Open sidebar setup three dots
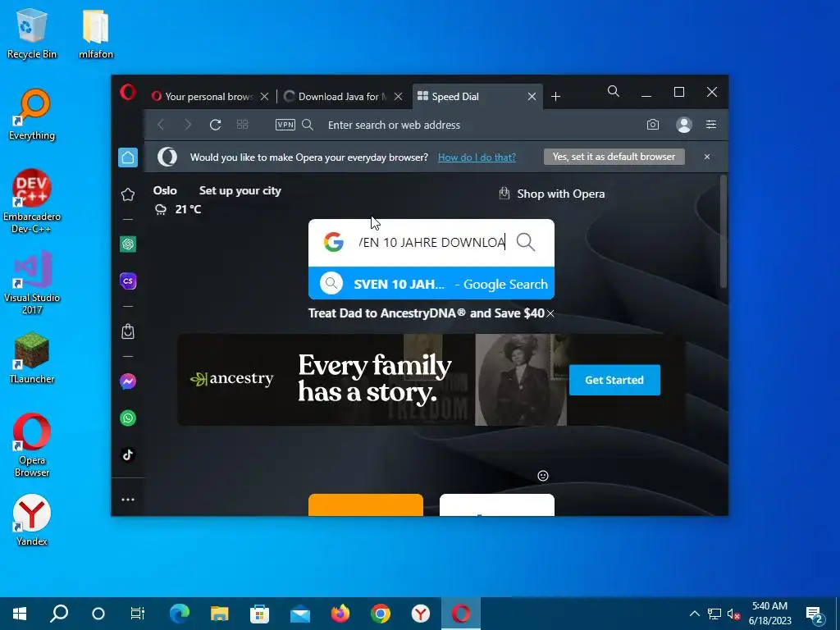840x630 pixels. click(x=127, y=500)
